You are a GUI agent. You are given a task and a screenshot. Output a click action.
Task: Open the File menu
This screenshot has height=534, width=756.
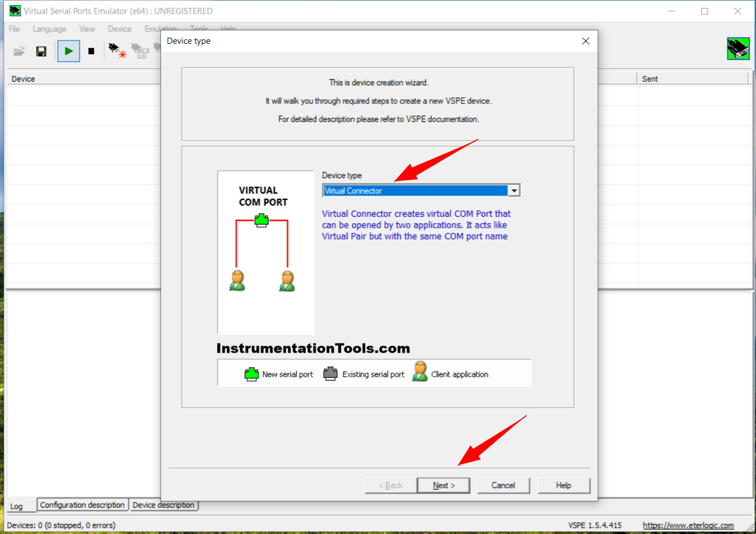coord(15,29)
